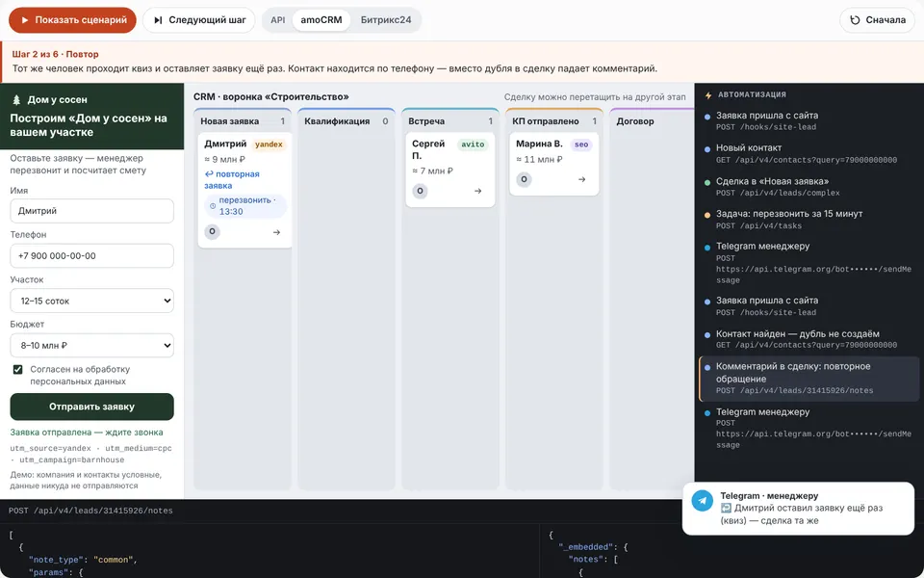Click the Telegram icon in the notification
This screenshot has width=924, height=578.
point(702,501)
